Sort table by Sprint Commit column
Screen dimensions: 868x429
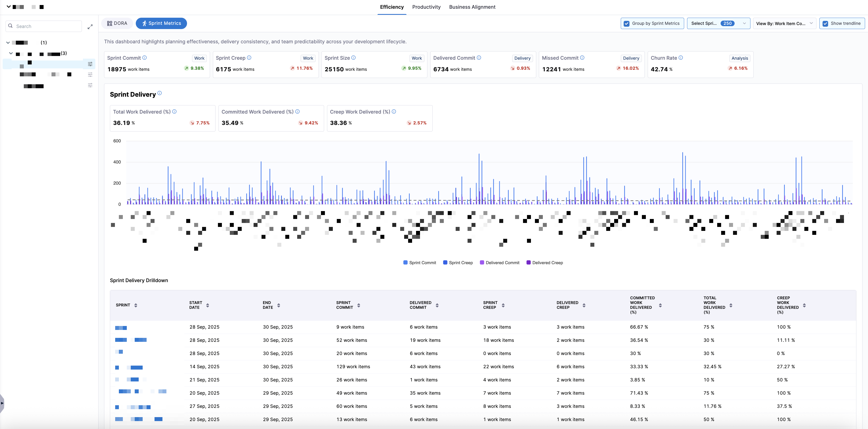(358, 305)
